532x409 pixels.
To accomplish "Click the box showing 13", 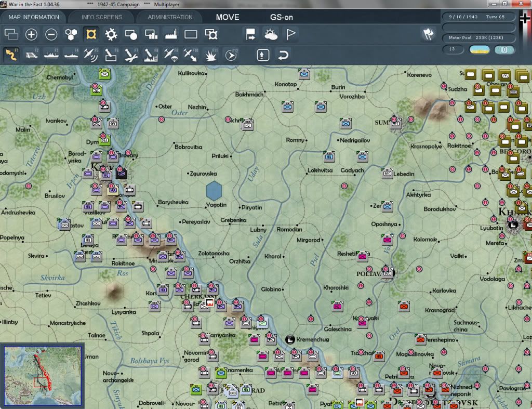I will [x=453, y=49].
